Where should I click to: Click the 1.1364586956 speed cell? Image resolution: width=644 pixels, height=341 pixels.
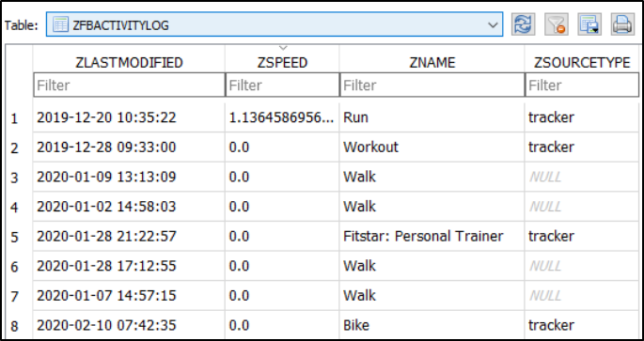282,117
